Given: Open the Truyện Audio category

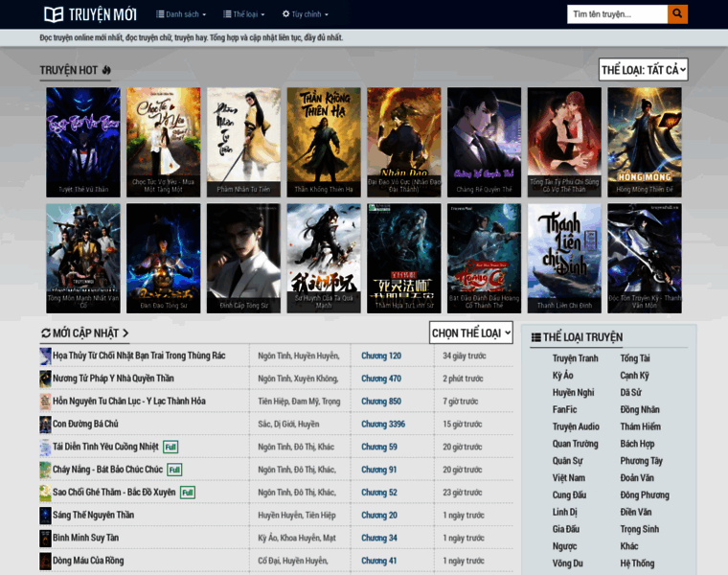Looking at the screenshot, I should tap(576, 426).
